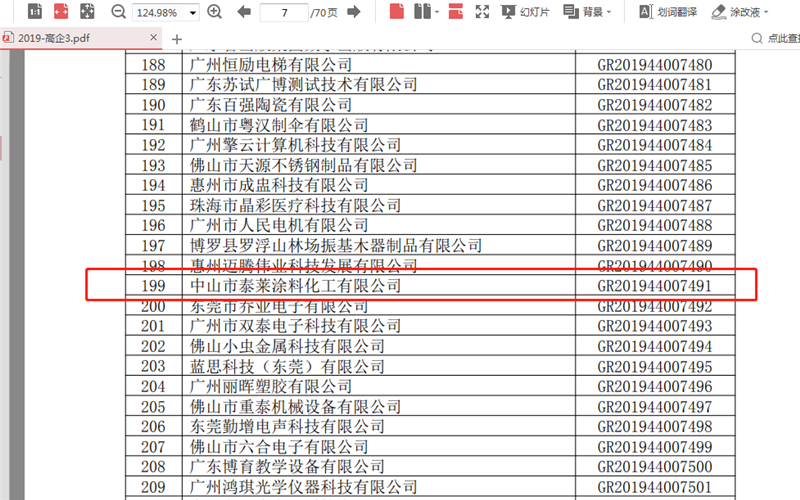Activate 划词翻译 word translation

(x=668, y=12)
